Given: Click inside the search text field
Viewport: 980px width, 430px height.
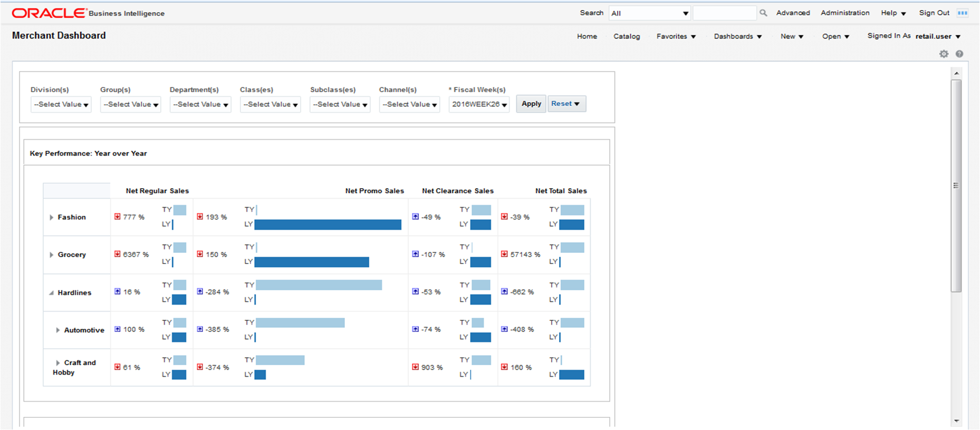Looking at the screenshot, I should click(725, 13).
